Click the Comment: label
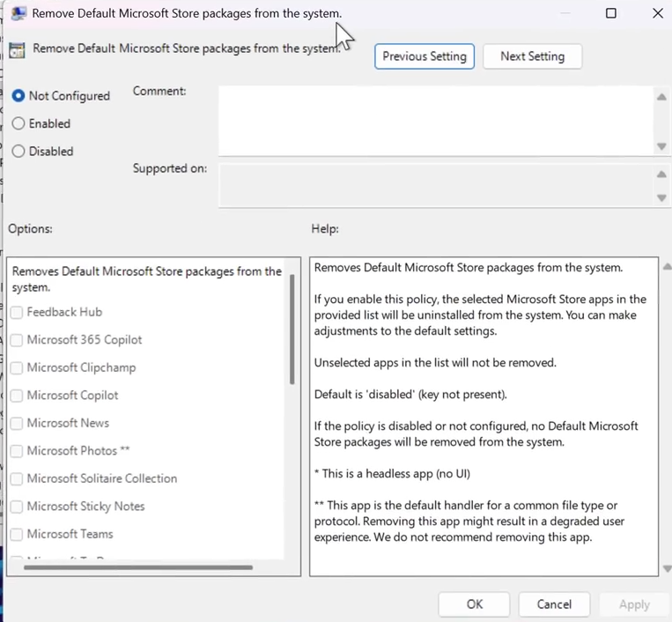Image resolution: width=672 pixels, height=622 pixels. click(x=159, y=92)
